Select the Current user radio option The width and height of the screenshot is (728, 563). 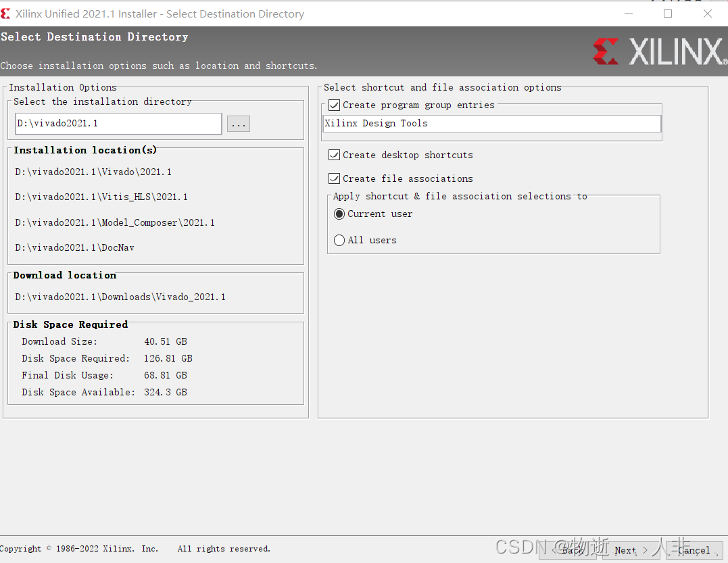[339, 214]
